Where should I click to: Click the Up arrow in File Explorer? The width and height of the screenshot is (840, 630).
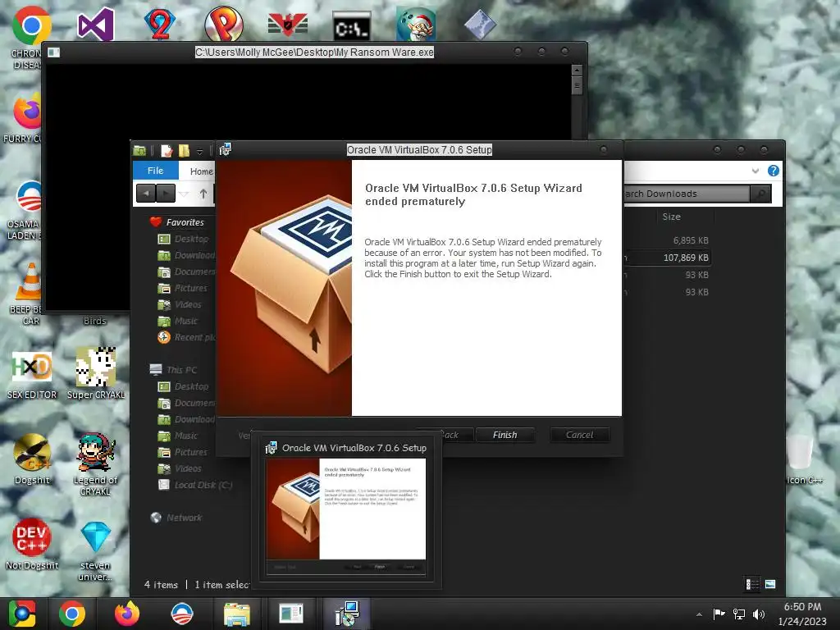click(x=203, y=194)
